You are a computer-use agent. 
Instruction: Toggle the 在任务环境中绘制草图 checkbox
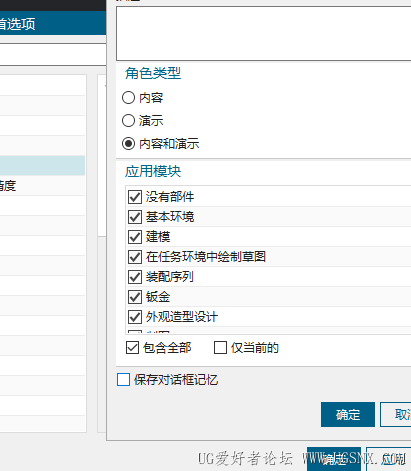point(135,257)
